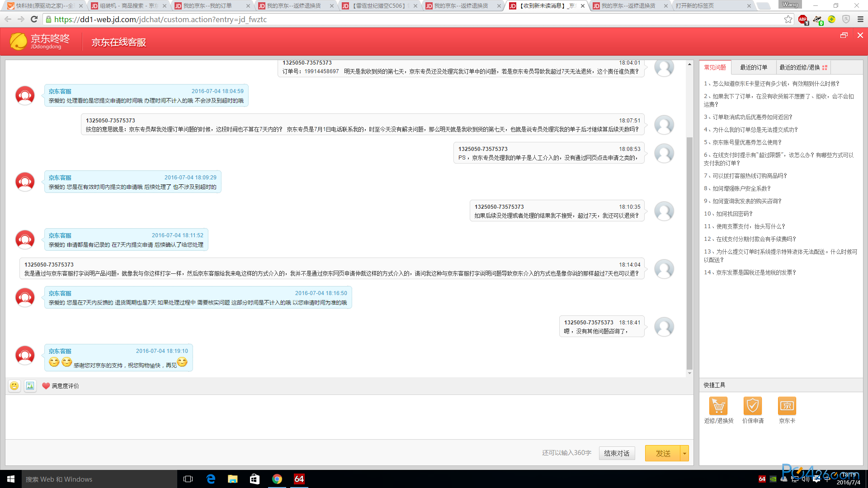Reload the page with refresh icon
868x488 pixels.
[x=34, y=19]
